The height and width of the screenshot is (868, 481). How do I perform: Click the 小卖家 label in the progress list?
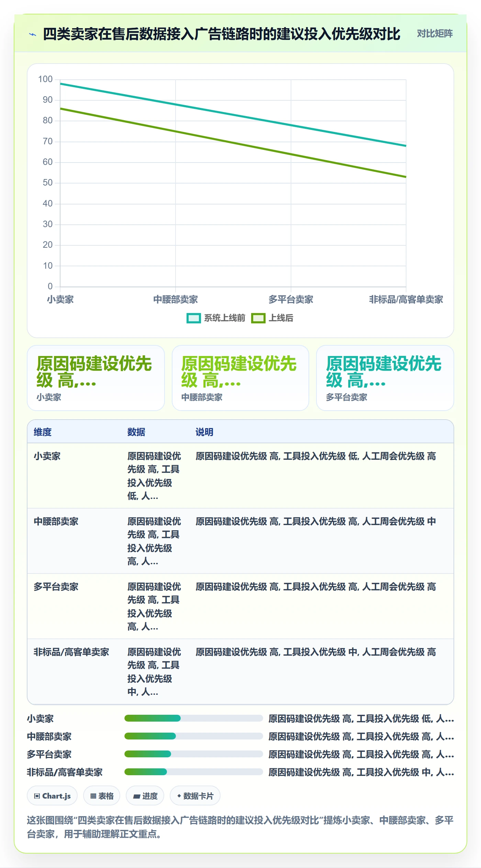[41, 719]
